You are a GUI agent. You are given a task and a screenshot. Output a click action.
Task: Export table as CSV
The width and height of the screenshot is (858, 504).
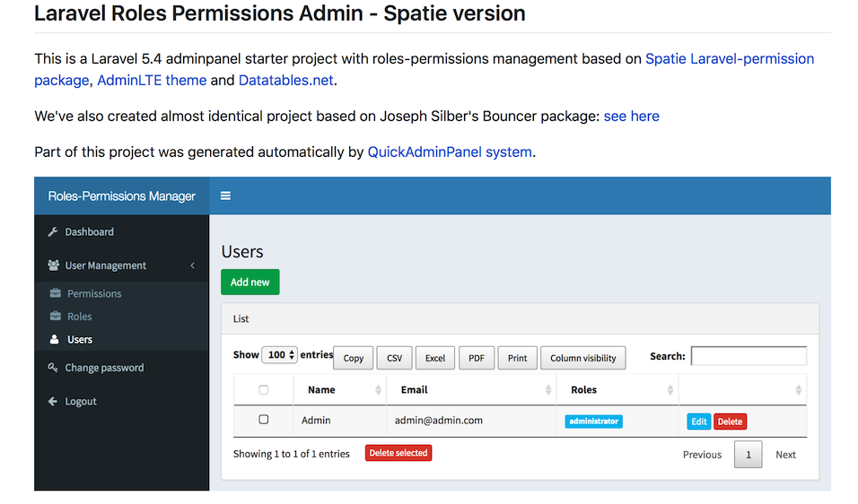point(395,358)
